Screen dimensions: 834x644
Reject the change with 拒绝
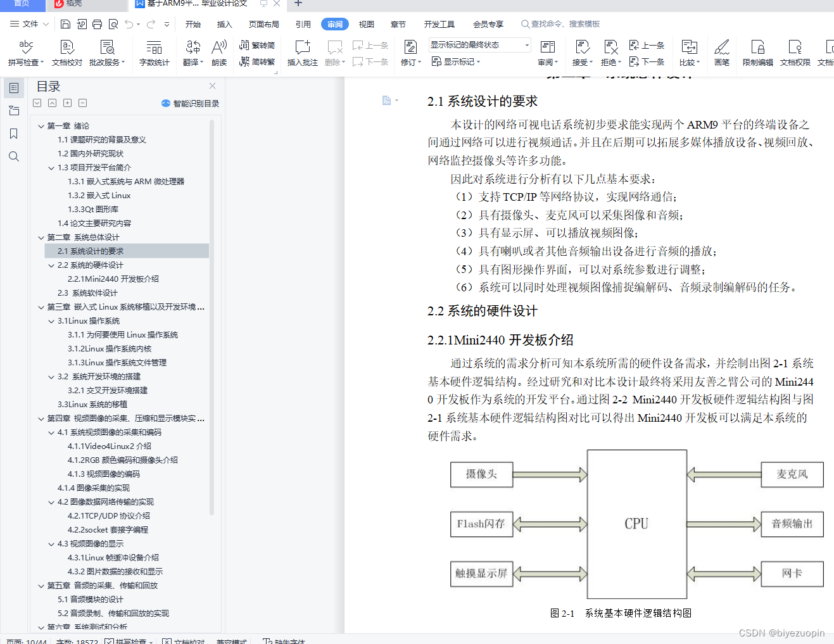611,53
